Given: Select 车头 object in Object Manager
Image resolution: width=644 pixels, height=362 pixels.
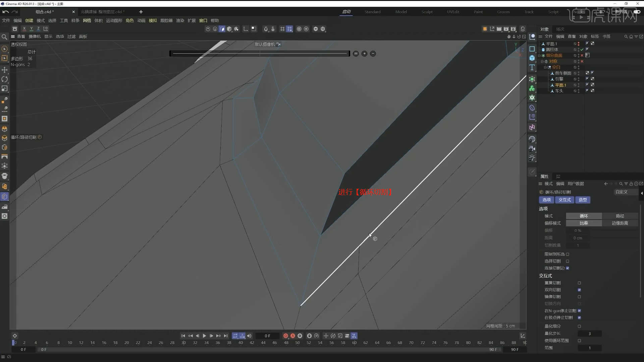Looking at the screenshot, I should tap(559, 91).
